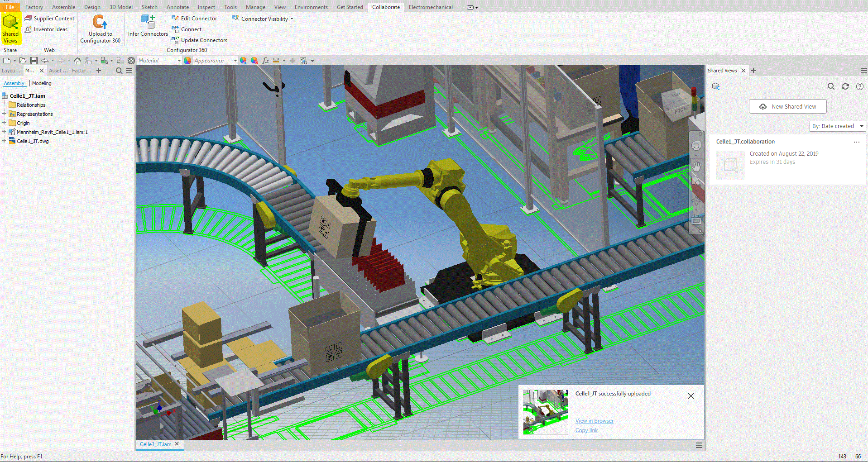
Task: Click the Celle1_JT upload notification thumbnail
Action: [545, 412]
